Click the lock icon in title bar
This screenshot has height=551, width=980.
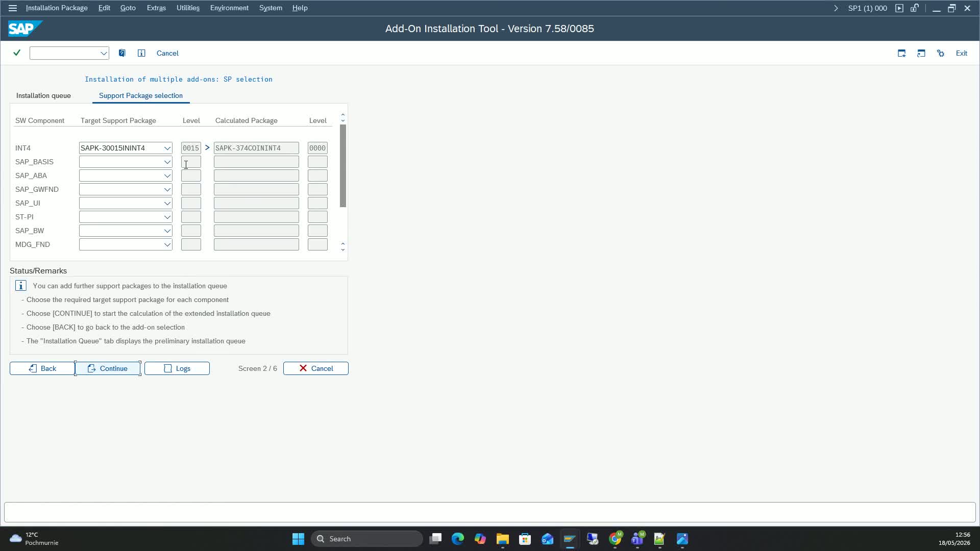tap(915, 8)
